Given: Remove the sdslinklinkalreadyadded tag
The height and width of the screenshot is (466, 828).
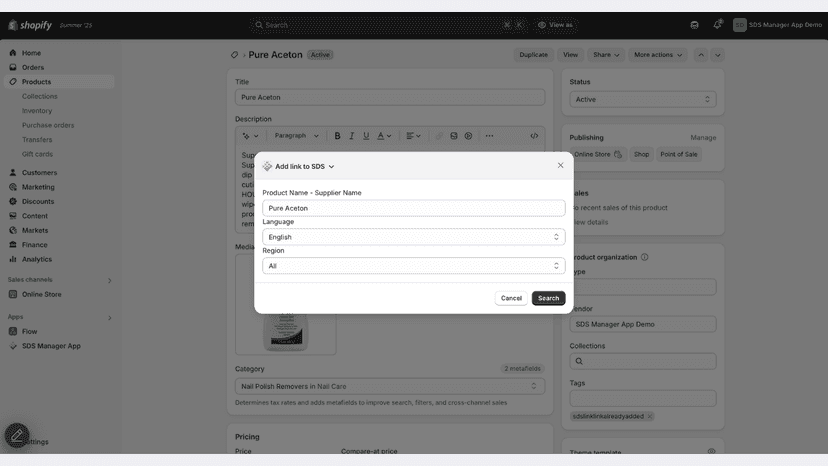Looking at the screenshot, I should pos(650,416).
